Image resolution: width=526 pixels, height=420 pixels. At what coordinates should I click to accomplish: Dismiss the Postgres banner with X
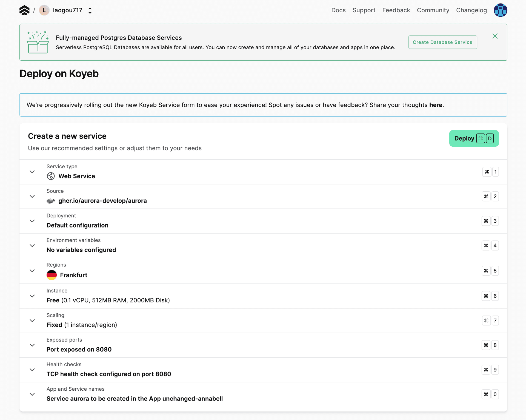(495, 36)
